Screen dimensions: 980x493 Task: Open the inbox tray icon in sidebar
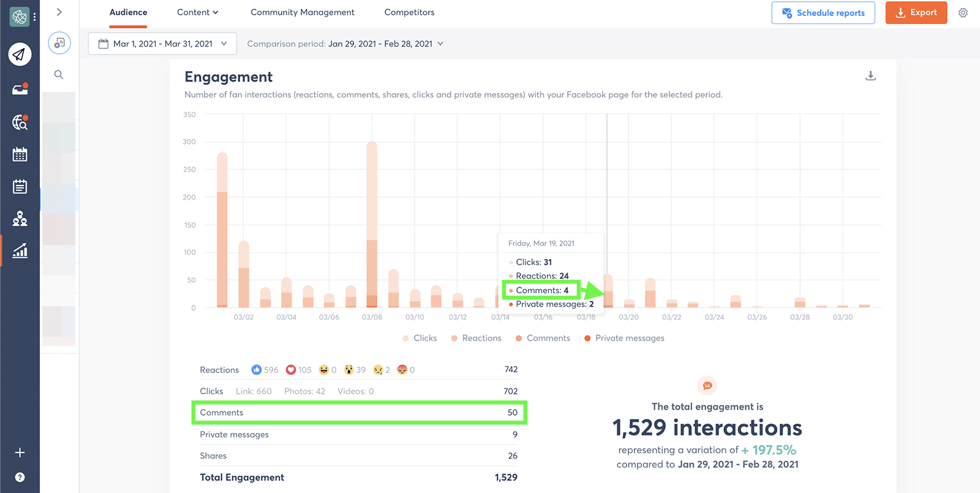tap(20, 89)
